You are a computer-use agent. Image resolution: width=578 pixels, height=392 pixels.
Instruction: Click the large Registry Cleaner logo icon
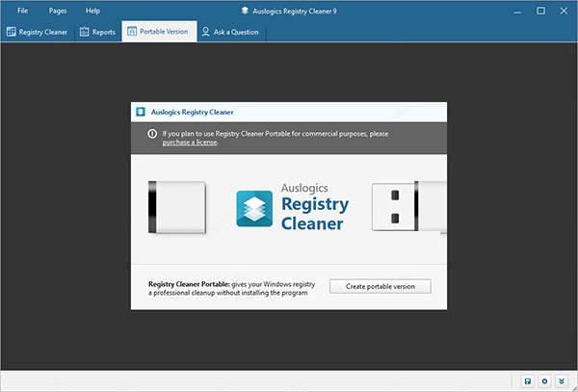(x=254, y=209)
